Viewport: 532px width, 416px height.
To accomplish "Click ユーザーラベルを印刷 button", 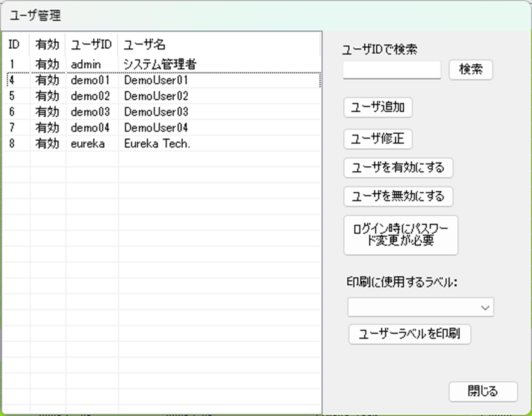I will [409, 334].
